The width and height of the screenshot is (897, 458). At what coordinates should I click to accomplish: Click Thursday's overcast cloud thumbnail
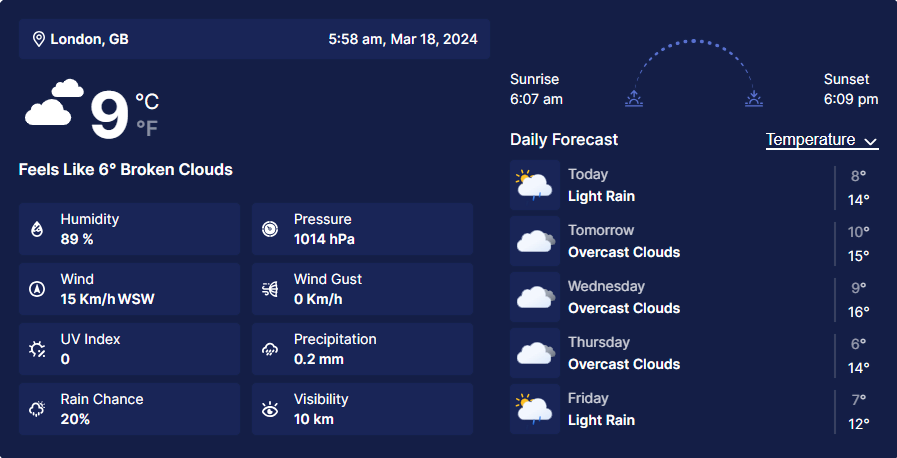535,353
